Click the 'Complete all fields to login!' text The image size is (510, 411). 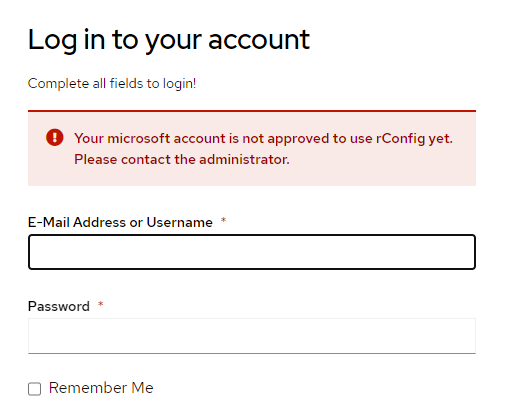click(x=112, y=83)
